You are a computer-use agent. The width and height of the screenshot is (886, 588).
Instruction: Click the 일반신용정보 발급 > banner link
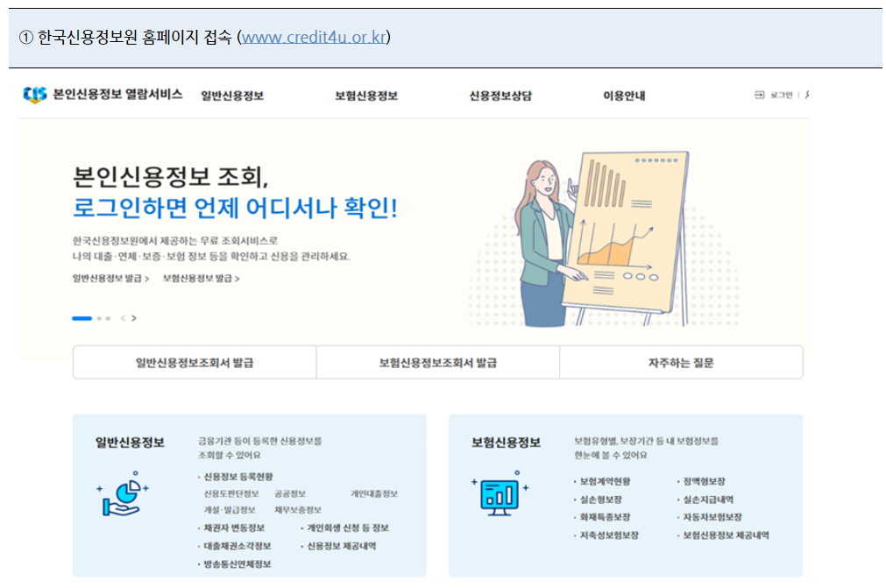coord(110,278)
